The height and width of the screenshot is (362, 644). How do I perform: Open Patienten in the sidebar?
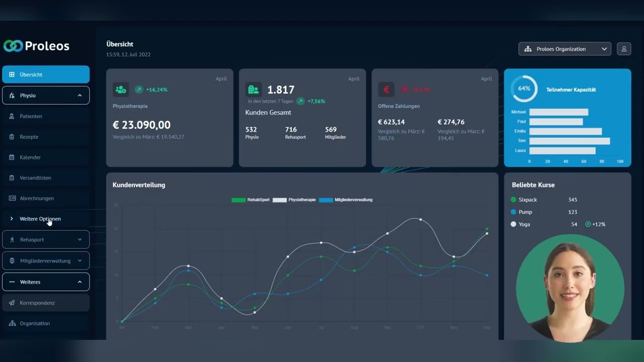(x=46, y=116)
